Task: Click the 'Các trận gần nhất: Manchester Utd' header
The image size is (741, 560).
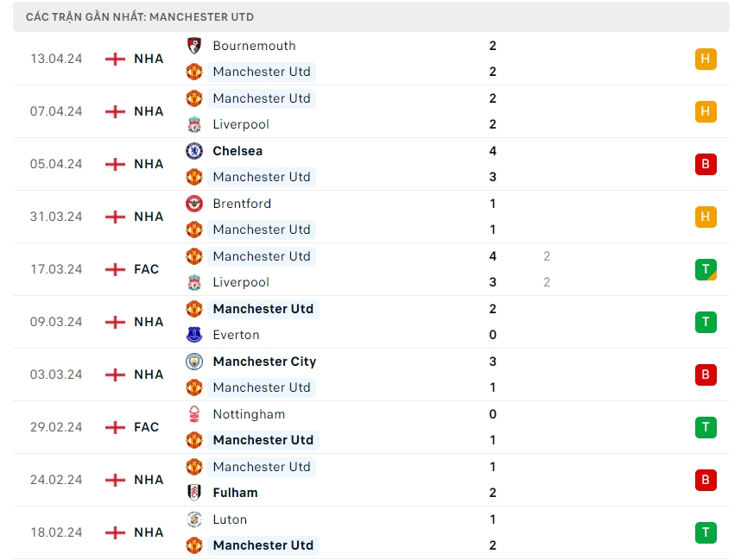Action: pos(140,17)
